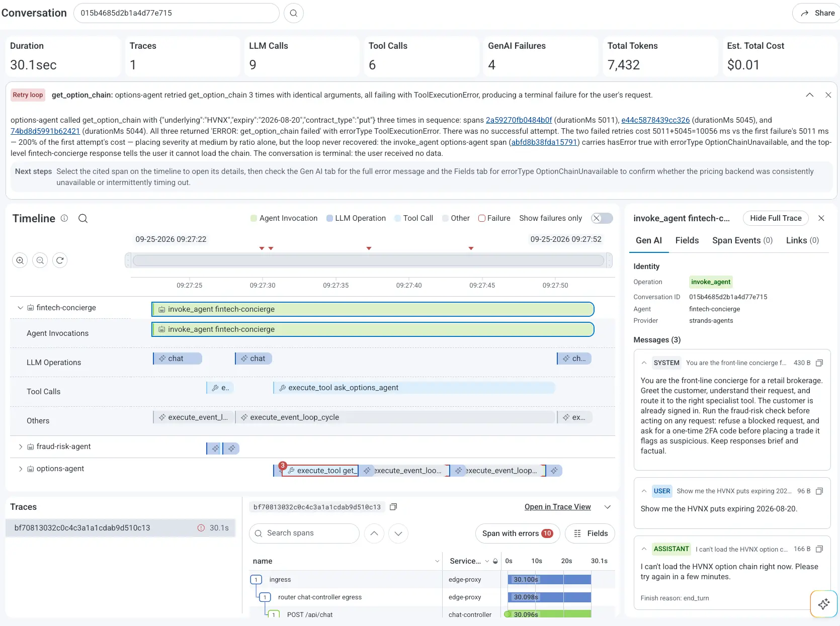Image resolution: width=840 pixels, height=626 pixels.
Task: Open name column sort dropdown
Action: (437, 561)
